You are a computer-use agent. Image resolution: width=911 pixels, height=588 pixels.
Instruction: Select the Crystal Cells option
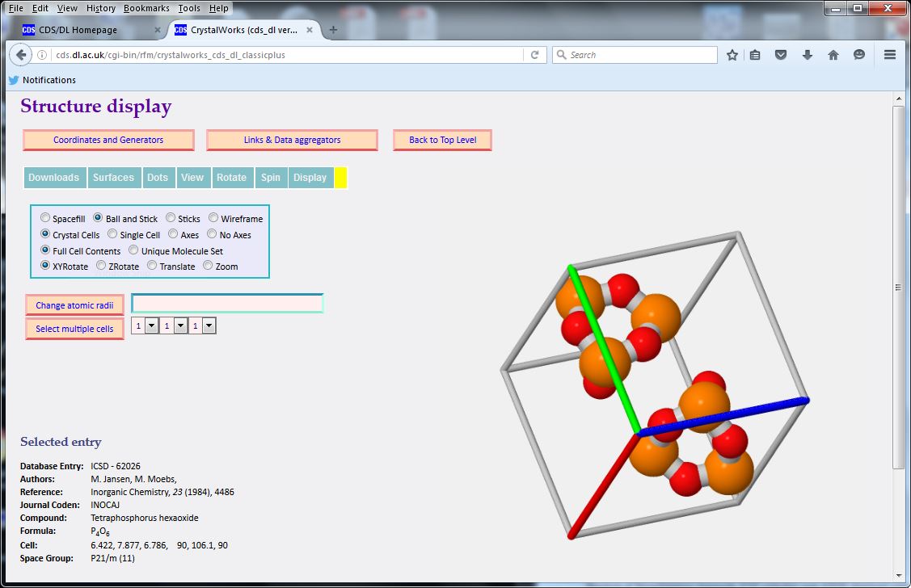(45, 234)
